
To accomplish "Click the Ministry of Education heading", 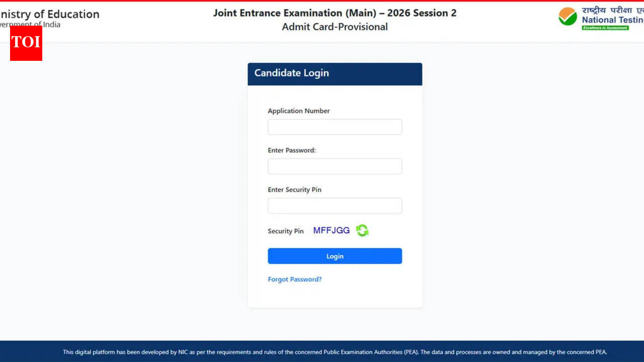I will [x=49, y=14].
